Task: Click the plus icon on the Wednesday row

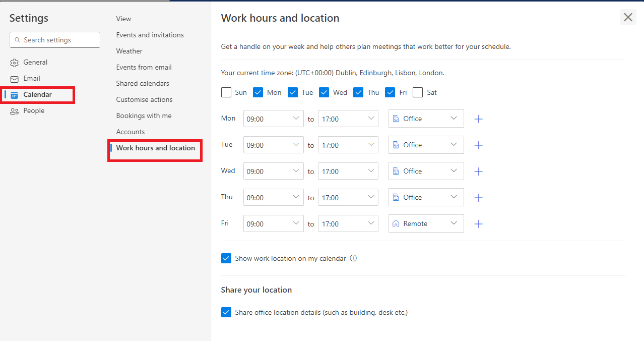Action: point(478,171)
